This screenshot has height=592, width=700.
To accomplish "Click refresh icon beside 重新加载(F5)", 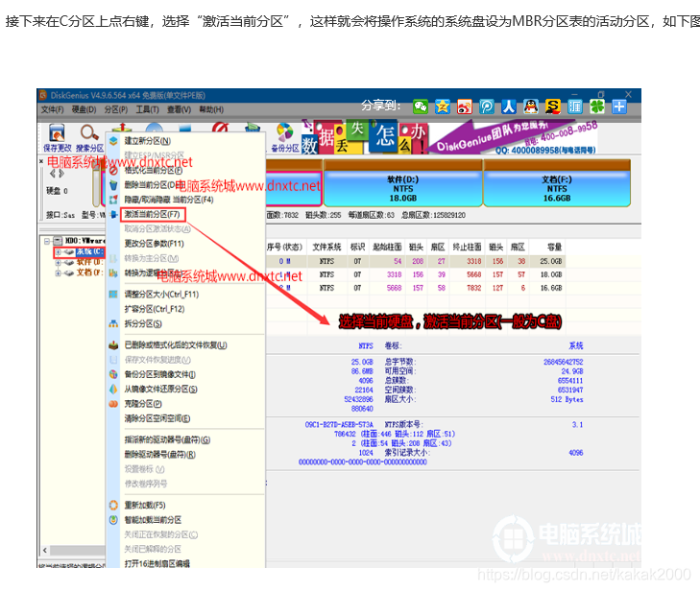I will coord(113,505).
